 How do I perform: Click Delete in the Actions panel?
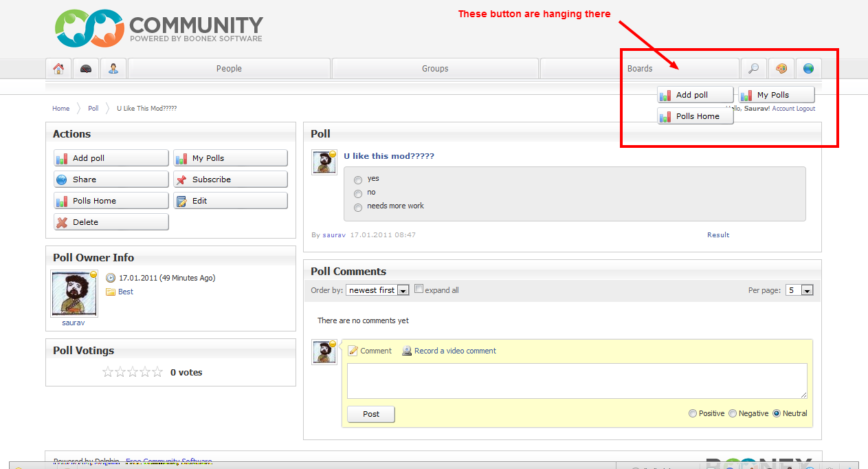[111, 222]
